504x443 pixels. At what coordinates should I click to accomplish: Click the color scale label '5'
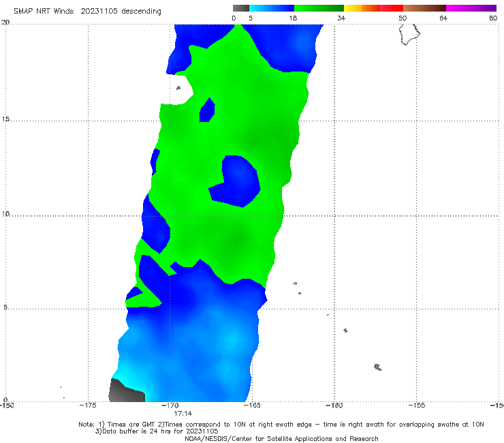tap(251, 18)
